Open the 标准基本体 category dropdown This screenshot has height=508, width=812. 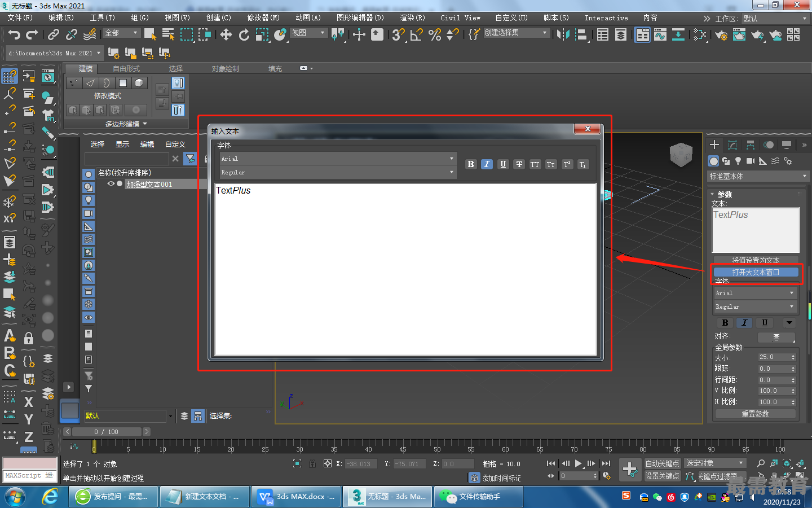pyautogui.click(x=758, y=176)
